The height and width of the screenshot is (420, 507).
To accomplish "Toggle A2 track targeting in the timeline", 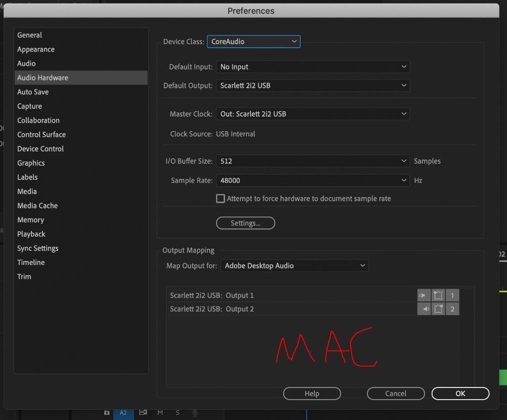I will (x=123, y=412).
